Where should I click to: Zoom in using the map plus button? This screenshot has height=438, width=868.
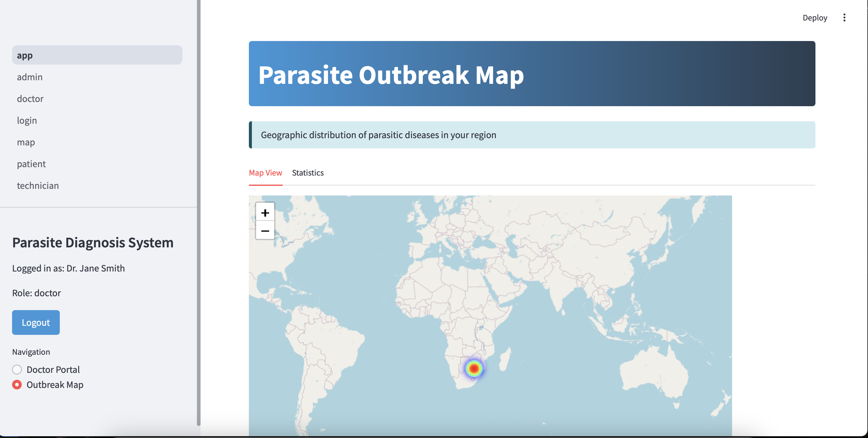point(265,212)
